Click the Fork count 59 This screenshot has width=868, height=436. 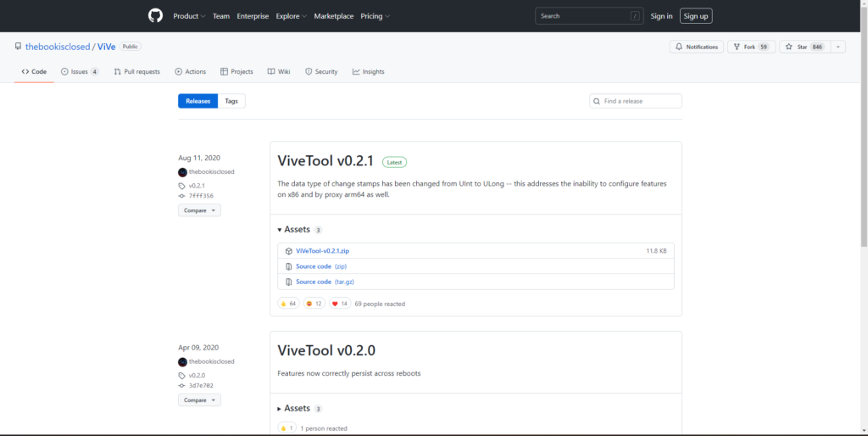(764, 48)
